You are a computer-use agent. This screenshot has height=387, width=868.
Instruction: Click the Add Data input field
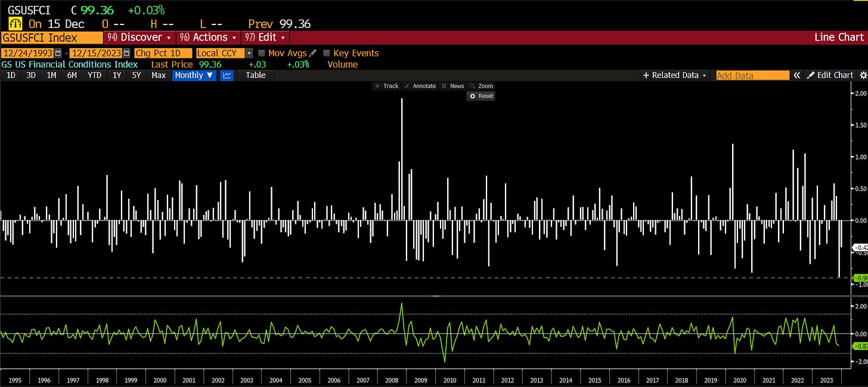(x=752, y=75)
